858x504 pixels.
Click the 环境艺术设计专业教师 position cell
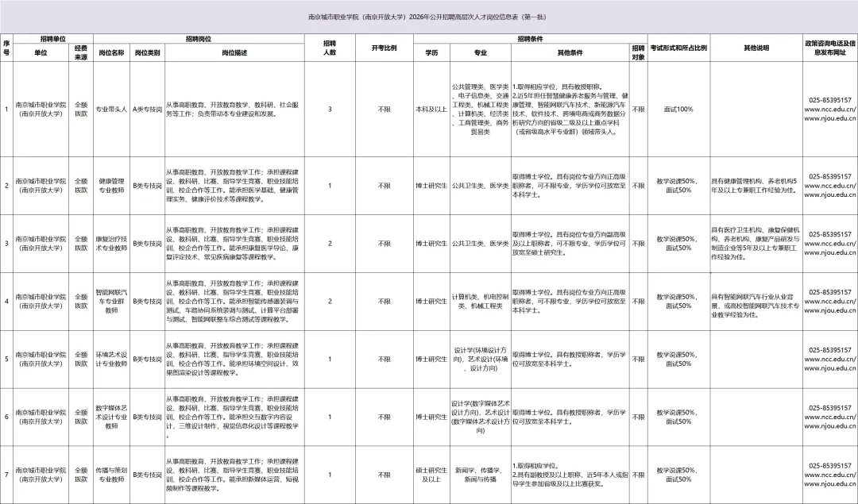pos(112,359)
